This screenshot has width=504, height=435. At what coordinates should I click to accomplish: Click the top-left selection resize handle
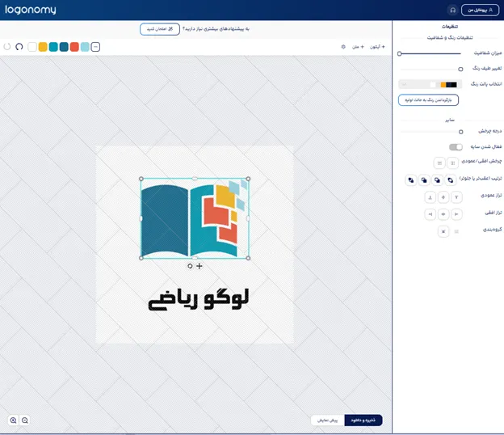141,179
